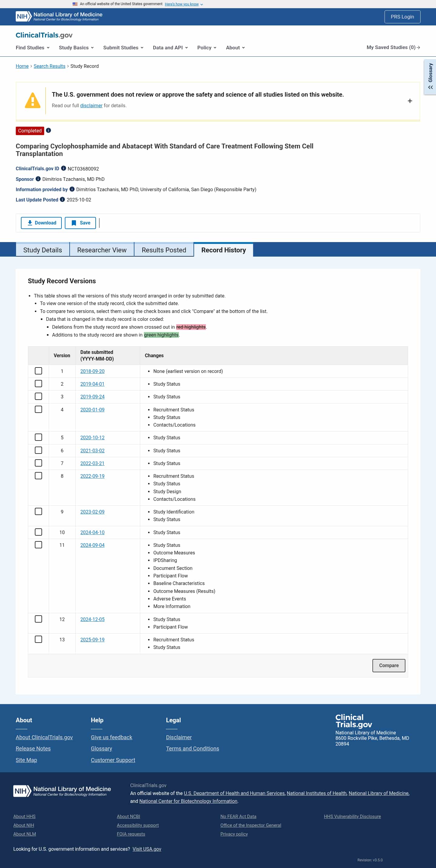Viewport: 436px width, 868px height.
Task: Visit USA.gov link
Action: pyautogui.click(x=147, y=849)
